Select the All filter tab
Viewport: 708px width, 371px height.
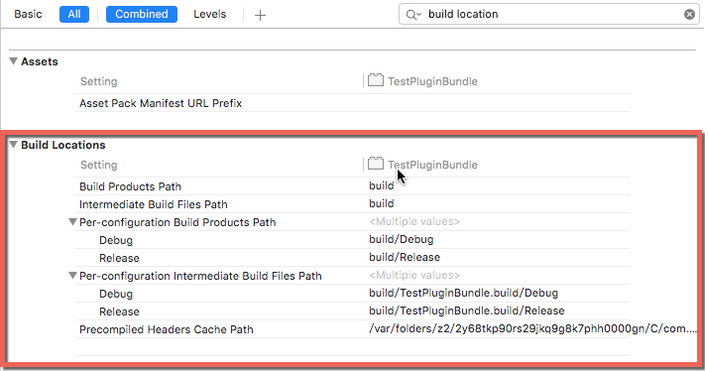(x=74, y=14)
